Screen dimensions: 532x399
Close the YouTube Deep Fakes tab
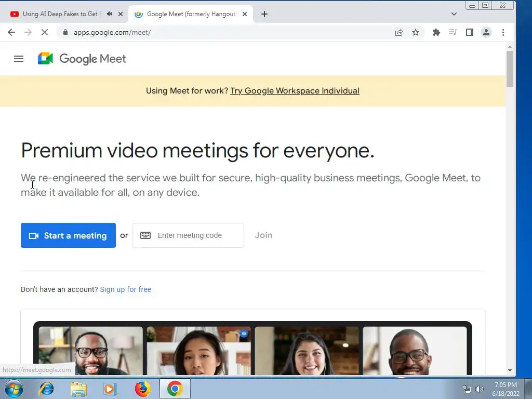[x=121, y=14]
